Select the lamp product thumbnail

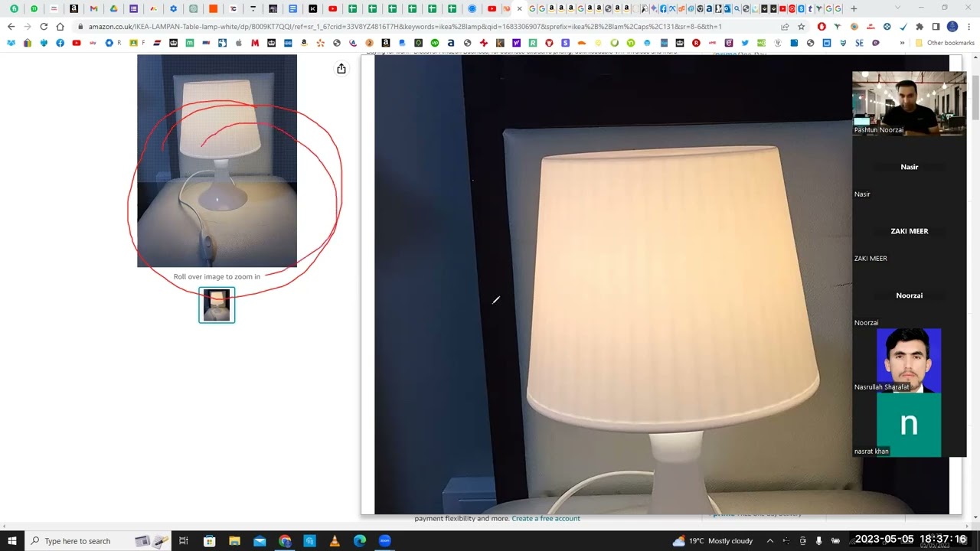click(x=217, y=305)
